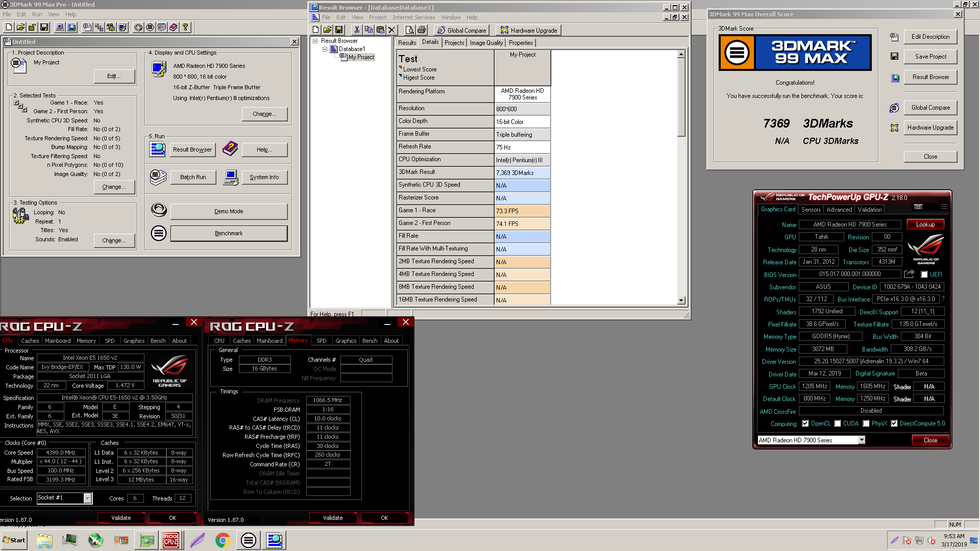980x551 pixels.
Task: Click Copy icon in Result Browser toolbar
Action: pyautogui.click(x=369, y=30)
